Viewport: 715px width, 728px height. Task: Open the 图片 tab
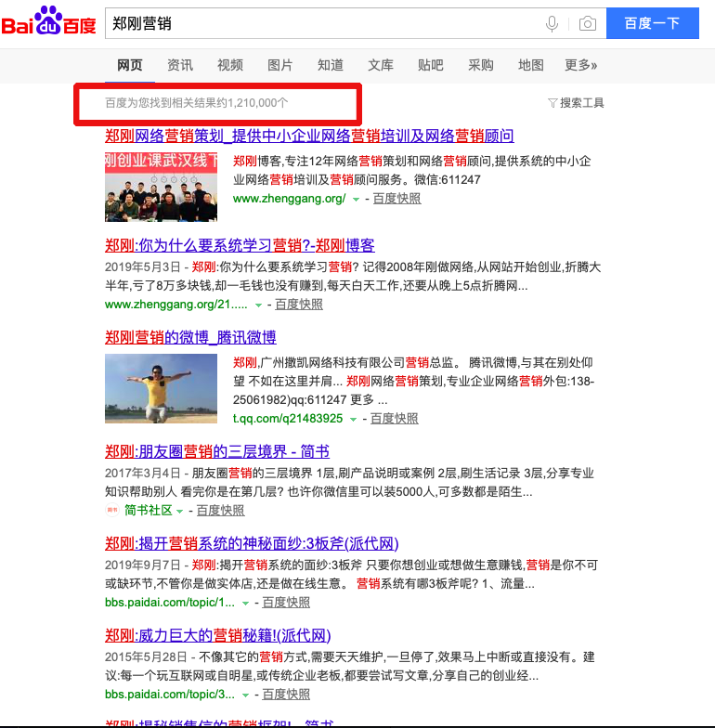pyautogui.click(x=280, y=65)
